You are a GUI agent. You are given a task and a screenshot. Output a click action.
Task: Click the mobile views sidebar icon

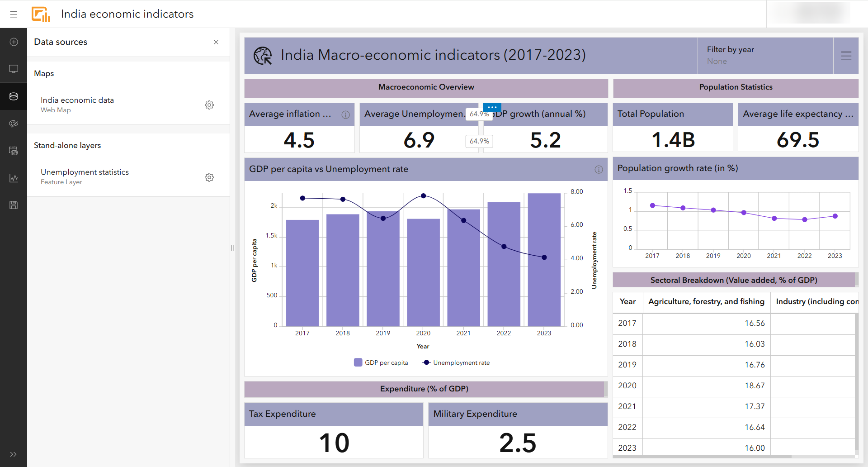[x=14, y=151]
